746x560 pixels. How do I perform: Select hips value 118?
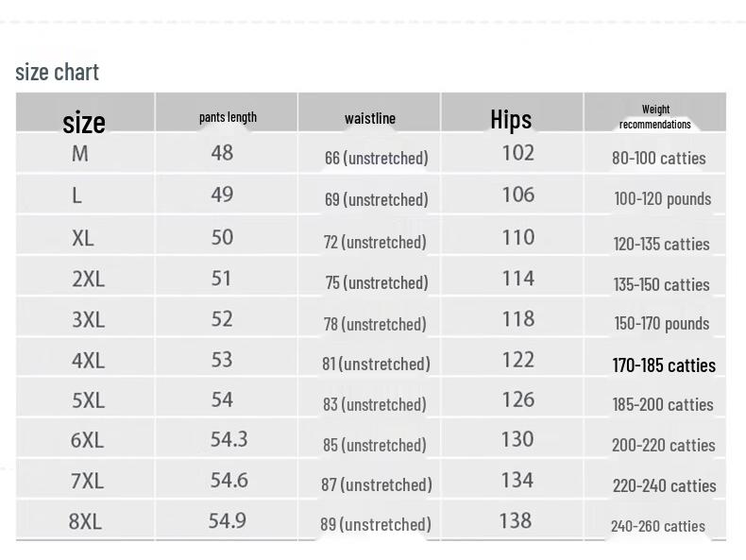tap(518, 319)
